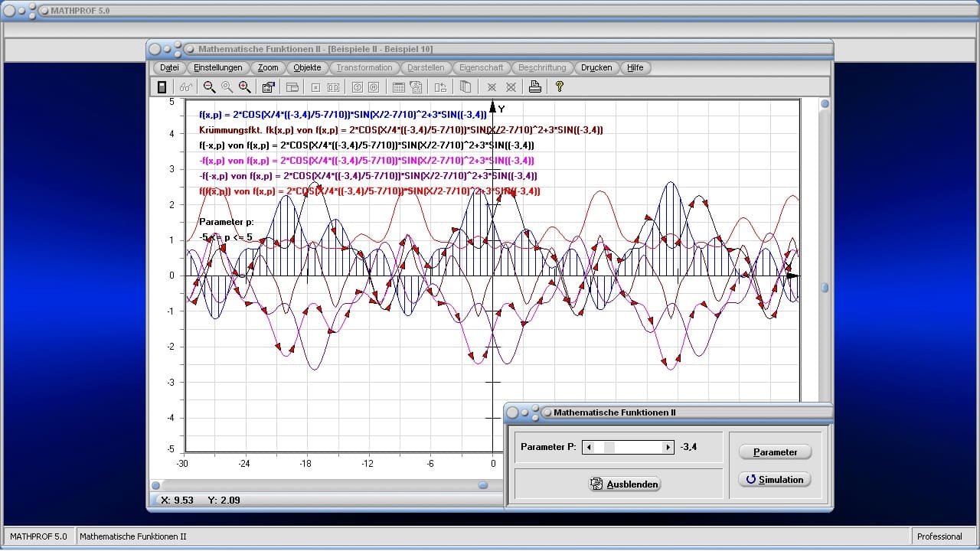Image resolution: width=980 pixels, height=551 pixels.
Task: Click the X: 9.53 coordinate readout
Action: click(177, 500)
